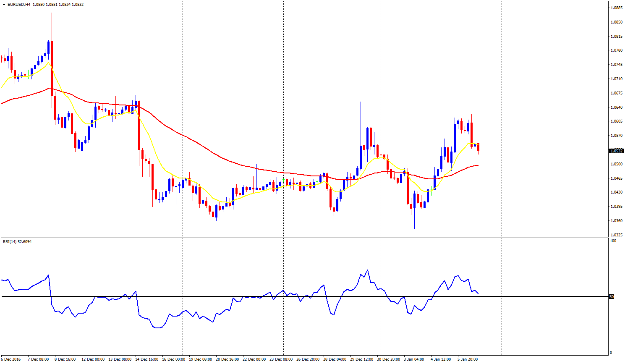
Task: Select price scale value 1.0850
Action: tap(617, 22)
